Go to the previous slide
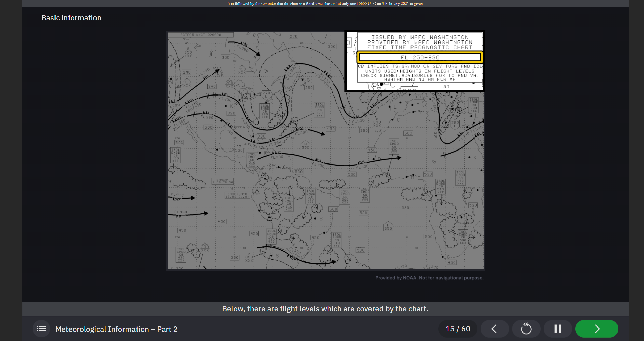Viewport: 644px width, 341px height. (x=494, y=329)
